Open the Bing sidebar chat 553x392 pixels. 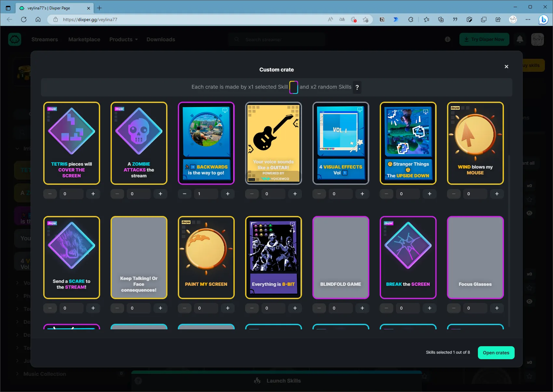pos(543,19)
